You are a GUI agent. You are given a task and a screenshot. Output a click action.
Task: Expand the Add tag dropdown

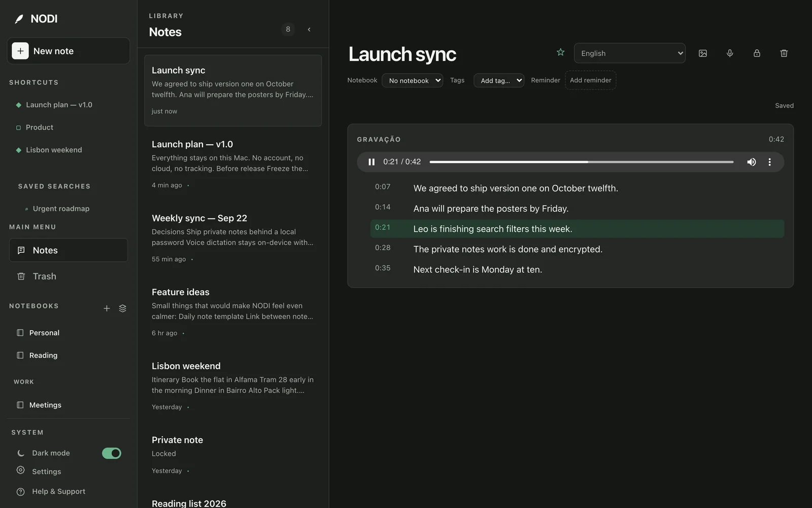pos(499,80)
